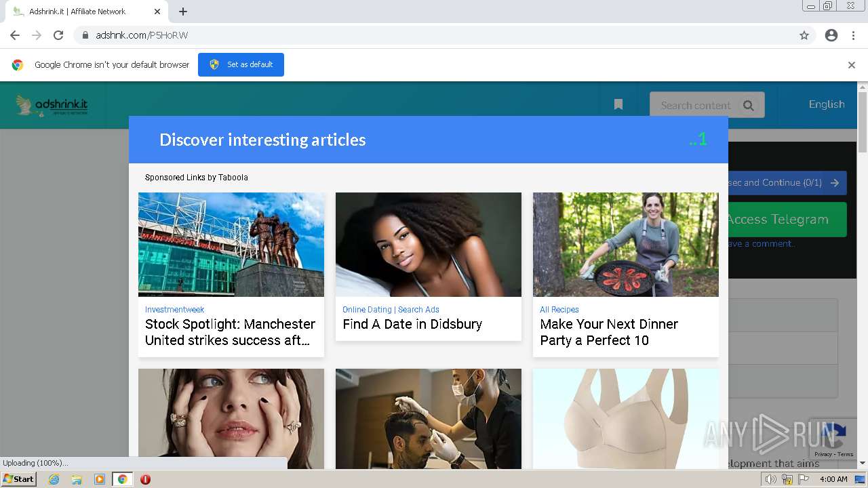Viewport: 868px width, 488px height.
Task: Close the Adshrink.it tab
Action: tap(157, 12)
